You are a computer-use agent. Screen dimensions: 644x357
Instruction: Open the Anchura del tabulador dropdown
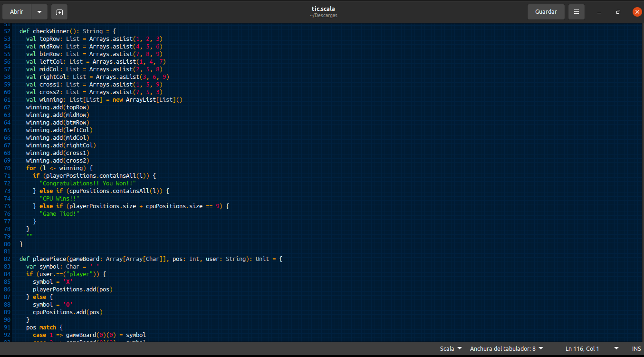pos(507,348)
